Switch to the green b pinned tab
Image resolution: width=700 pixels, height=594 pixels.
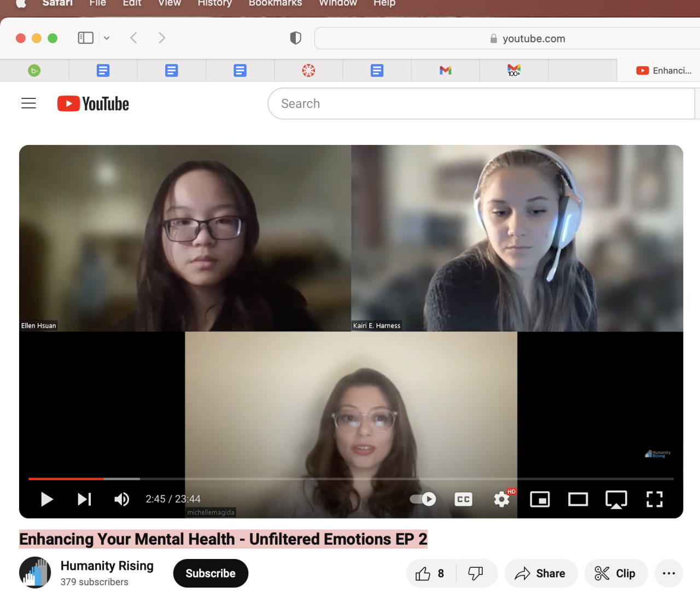point(34,70)
